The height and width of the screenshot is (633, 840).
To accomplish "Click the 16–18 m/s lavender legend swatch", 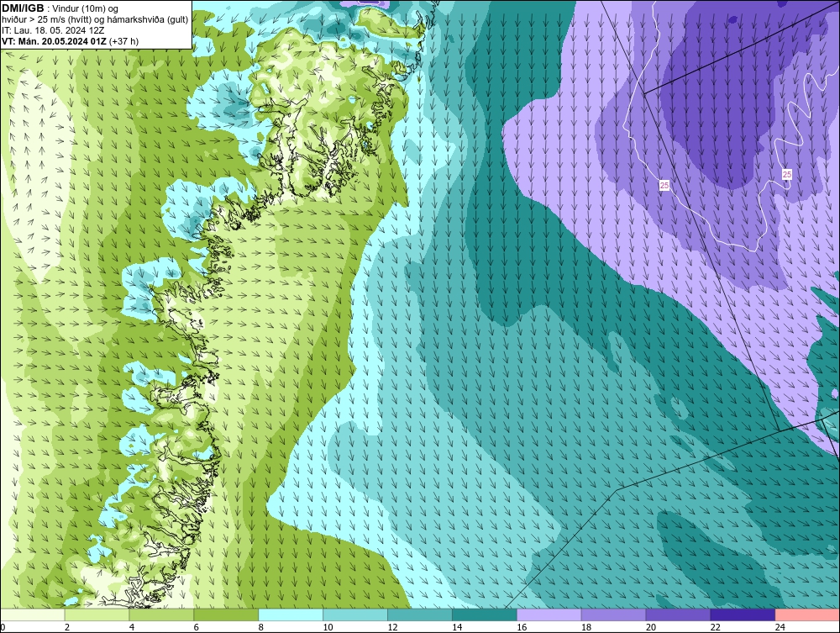I will coord(549,615).
